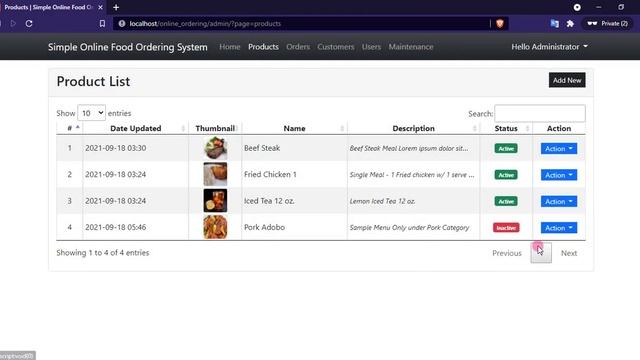
Task: Sort by Name column header
Action: coord(294,128)
